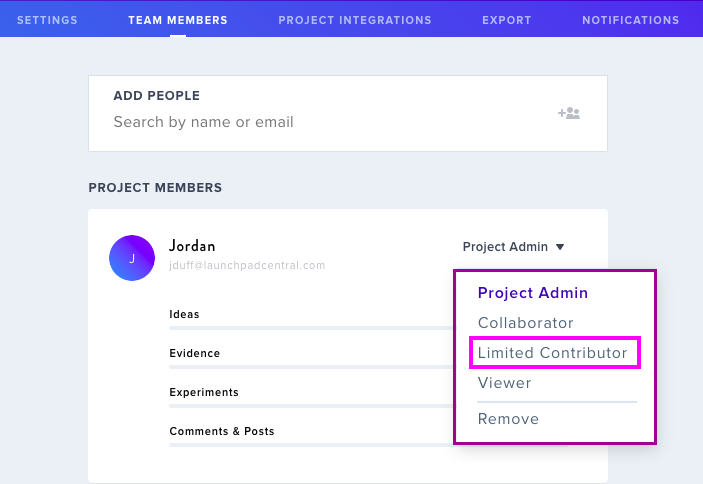Go to the Project Integrations tab
The width and height of the screenshot is (703, 484).
(x=355, y=20)
